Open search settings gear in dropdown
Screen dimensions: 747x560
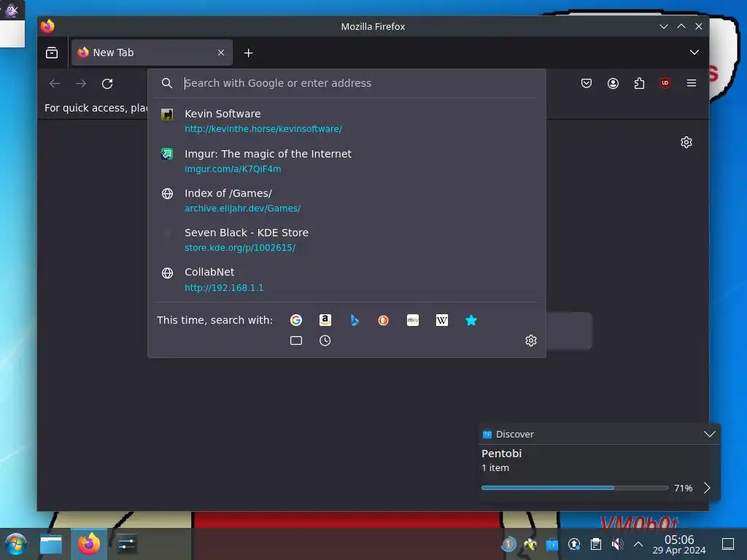click(531, 341)
